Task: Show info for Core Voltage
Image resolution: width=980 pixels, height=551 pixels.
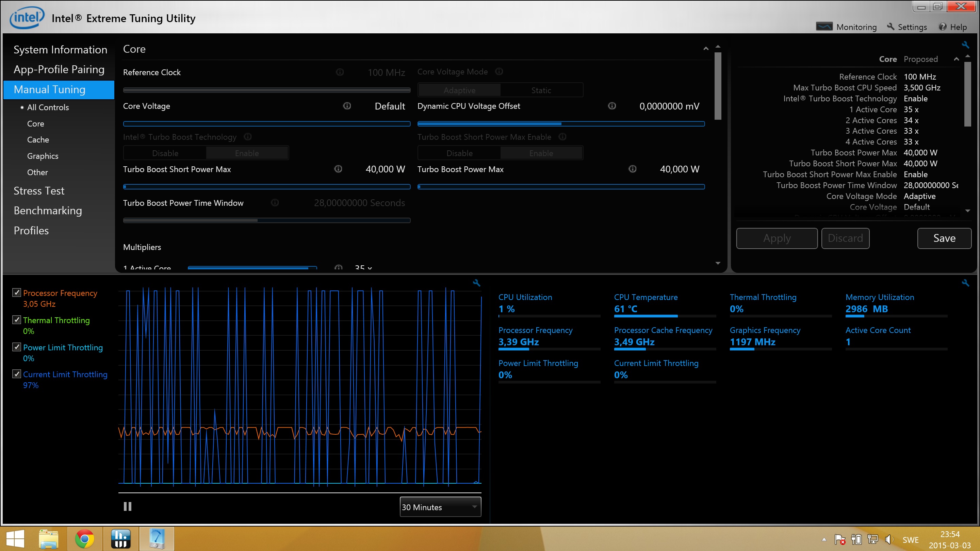Action: [x=347, y=106]
